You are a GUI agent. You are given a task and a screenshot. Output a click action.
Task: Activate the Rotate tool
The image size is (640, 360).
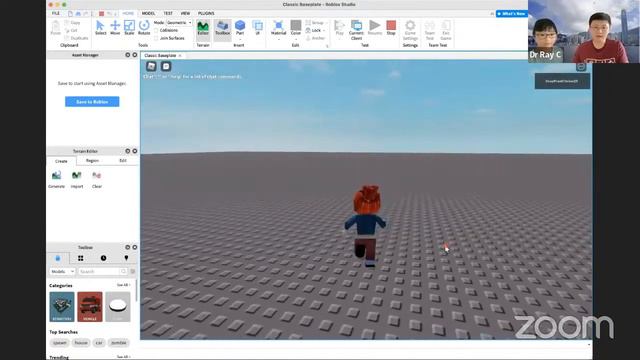coord(144,28)
